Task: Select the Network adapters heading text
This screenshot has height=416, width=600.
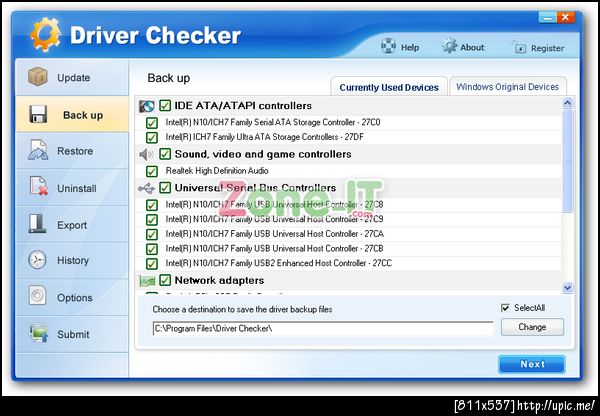Action: pyautogui.click(x=219, y=280)
